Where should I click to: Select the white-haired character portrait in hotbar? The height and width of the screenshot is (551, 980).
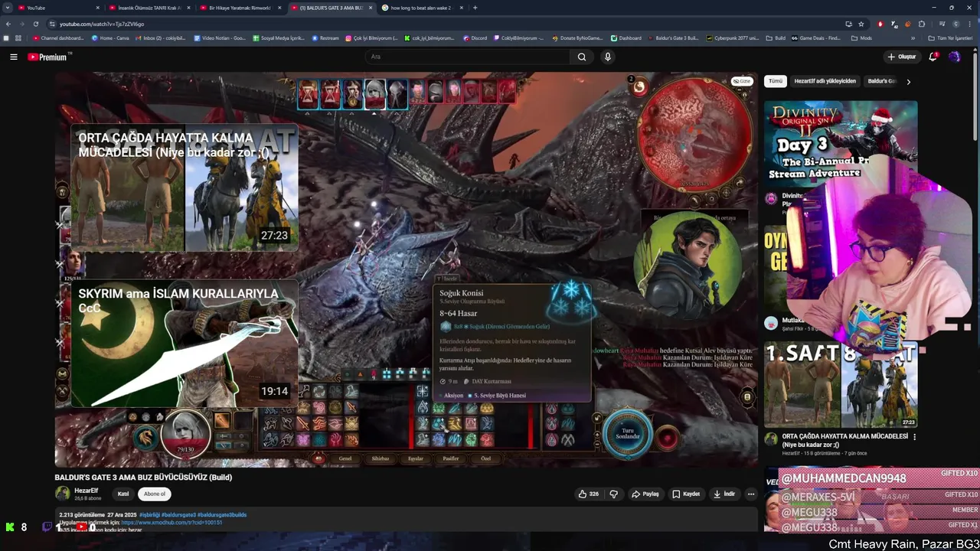coord(185,434)
